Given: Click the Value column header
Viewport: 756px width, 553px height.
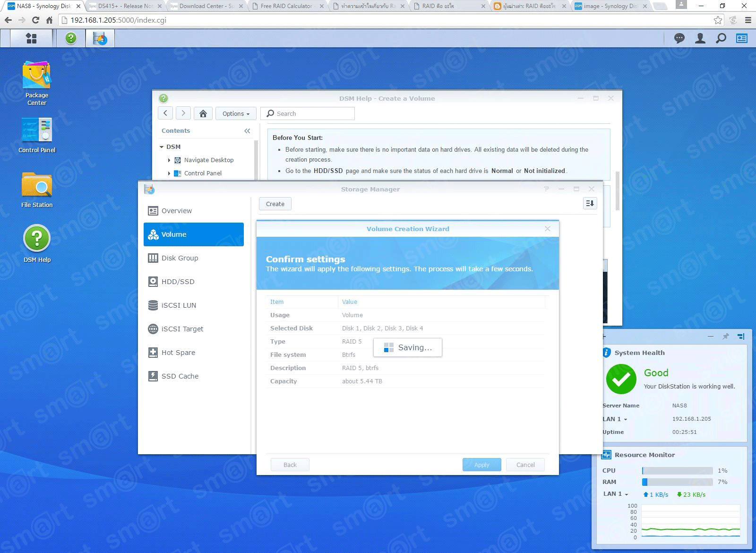Looking at the screenshot, I should click(441, 302).
